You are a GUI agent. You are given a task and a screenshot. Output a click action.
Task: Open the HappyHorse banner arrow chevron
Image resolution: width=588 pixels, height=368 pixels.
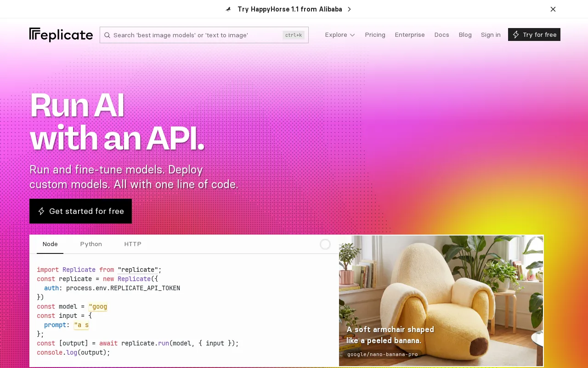point(349,9)
